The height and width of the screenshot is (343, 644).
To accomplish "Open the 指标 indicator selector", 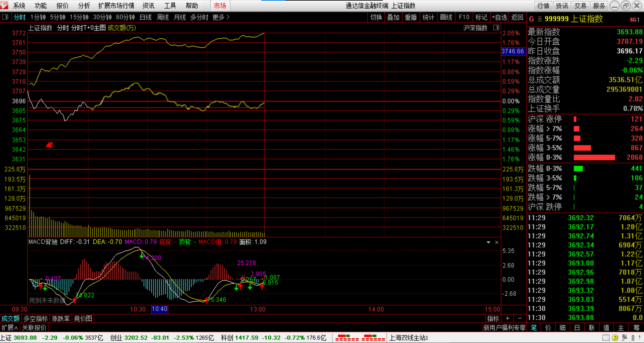I will 493,318.
